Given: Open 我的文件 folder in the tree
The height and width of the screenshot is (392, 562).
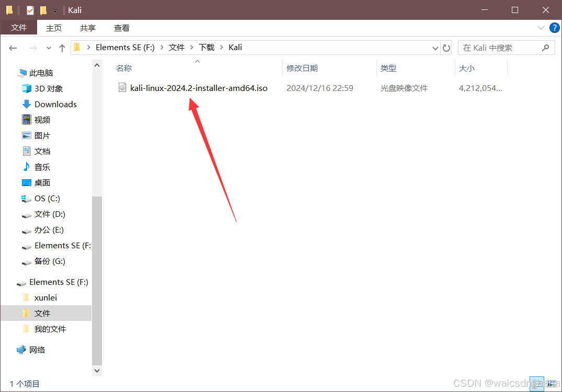Looking at the screenshot, I should [50, 329].
